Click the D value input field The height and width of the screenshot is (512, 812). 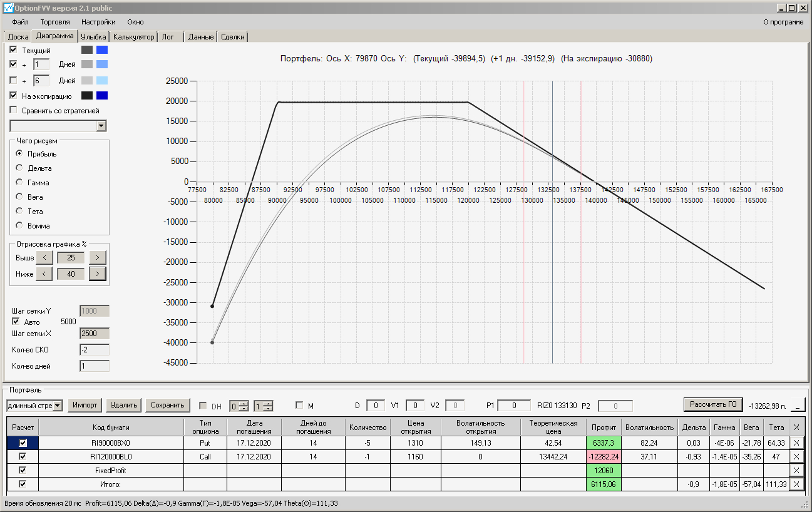[376, 406]
